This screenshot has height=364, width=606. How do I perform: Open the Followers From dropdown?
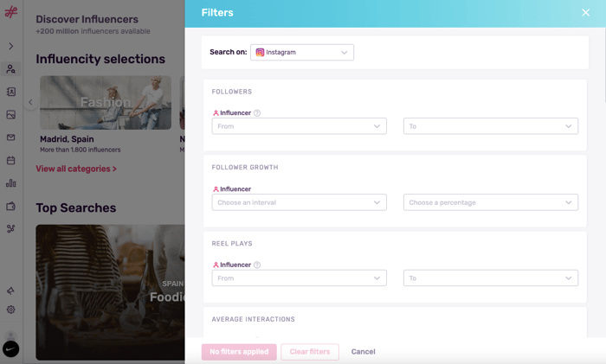point(299,126)
